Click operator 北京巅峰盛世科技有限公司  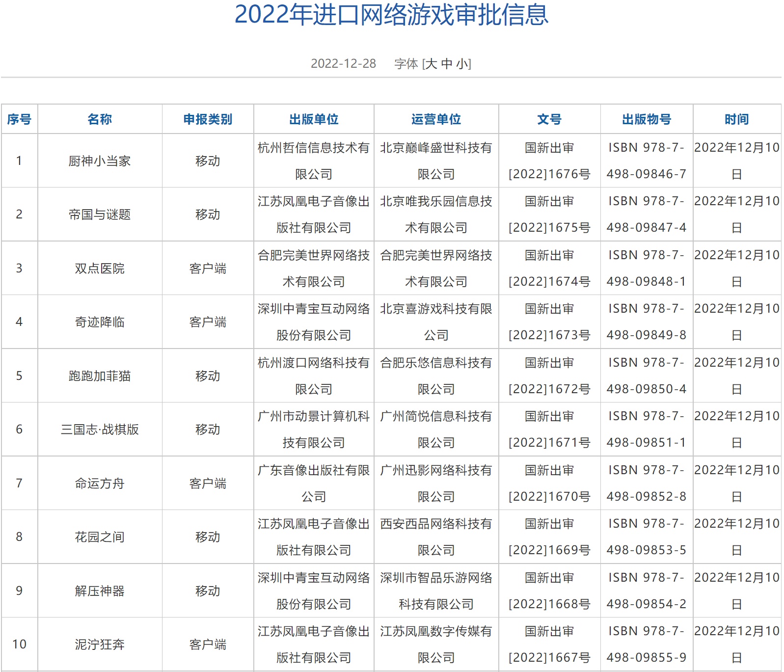[436, 161]
